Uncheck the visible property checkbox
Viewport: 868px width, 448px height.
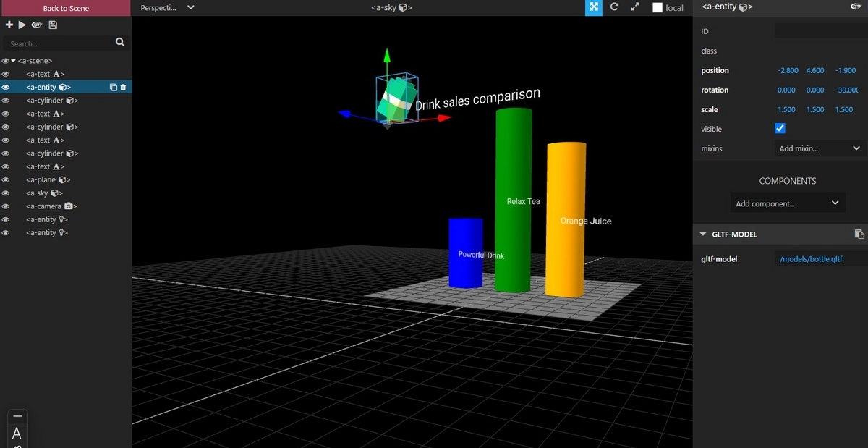[x=780, y=129]
